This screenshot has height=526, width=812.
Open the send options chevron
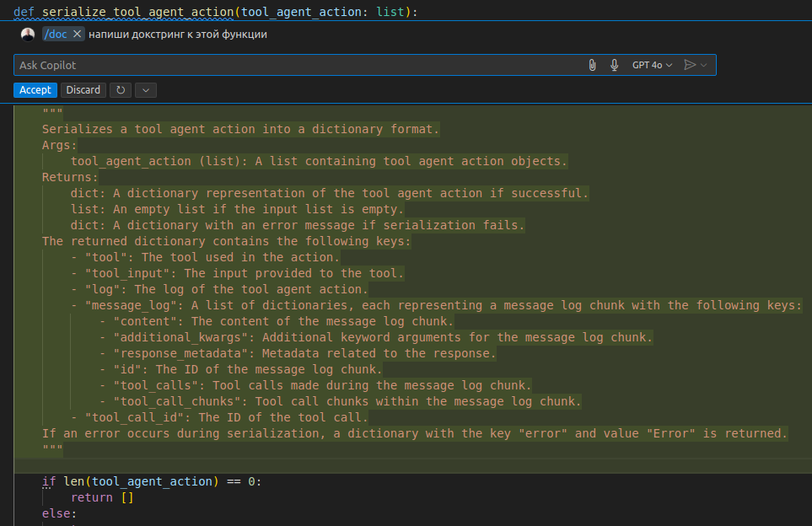pyautogui.click(x=704, y=65)
